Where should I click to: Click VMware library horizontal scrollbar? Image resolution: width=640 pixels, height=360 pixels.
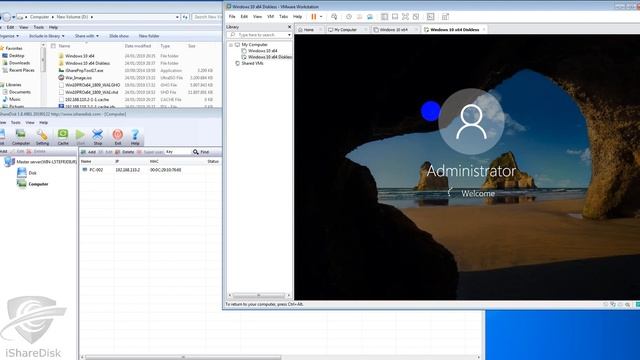coord(259,295)
